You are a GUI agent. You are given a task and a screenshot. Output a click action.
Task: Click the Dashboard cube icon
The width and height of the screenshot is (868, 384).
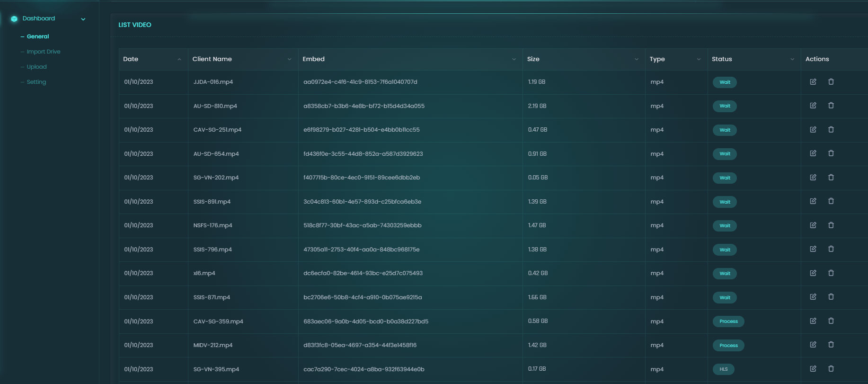[14, 19]
